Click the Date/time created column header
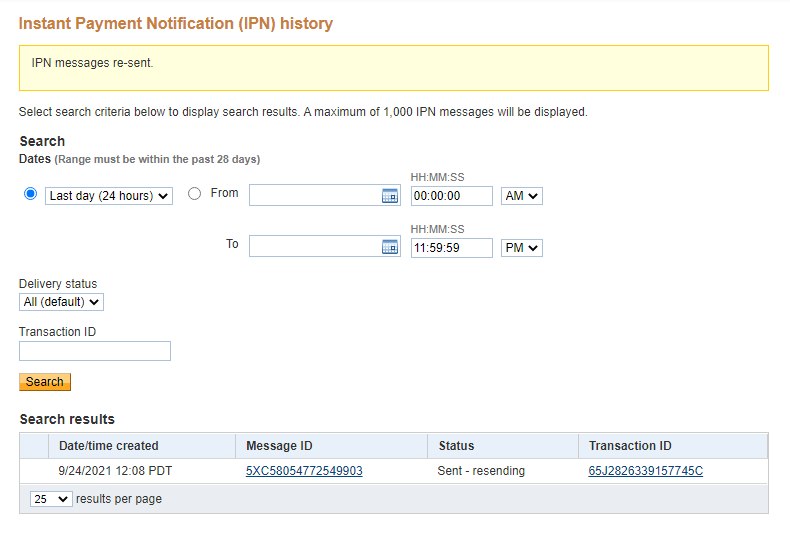Screen dimensions: 790x540 pos(109,446)
